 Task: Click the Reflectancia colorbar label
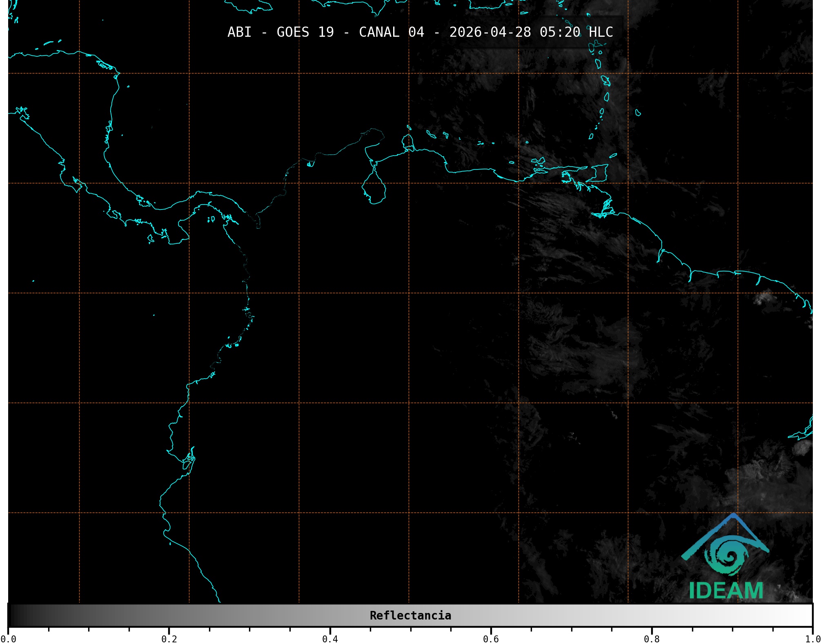coord(410,615)
